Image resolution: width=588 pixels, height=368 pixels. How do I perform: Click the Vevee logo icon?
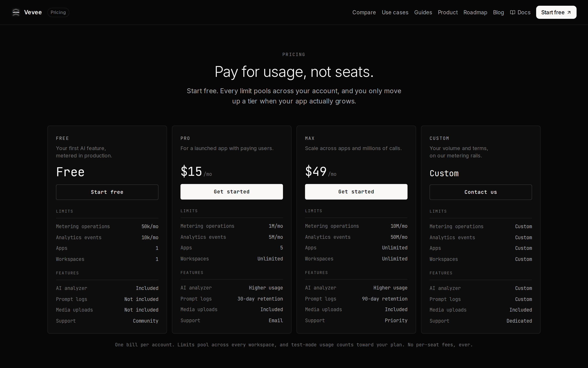click(16, 12)
